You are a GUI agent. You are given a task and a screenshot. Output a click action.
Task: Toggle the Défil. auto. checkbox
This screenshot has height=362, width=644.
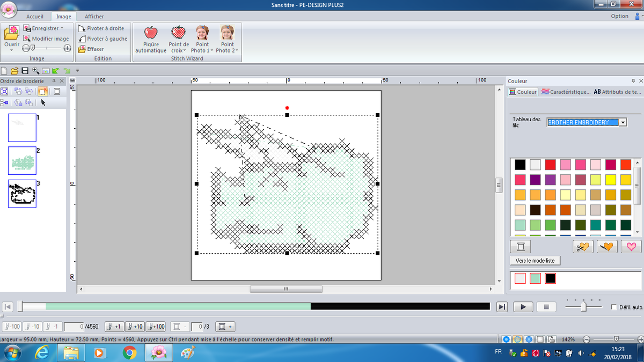614,307
